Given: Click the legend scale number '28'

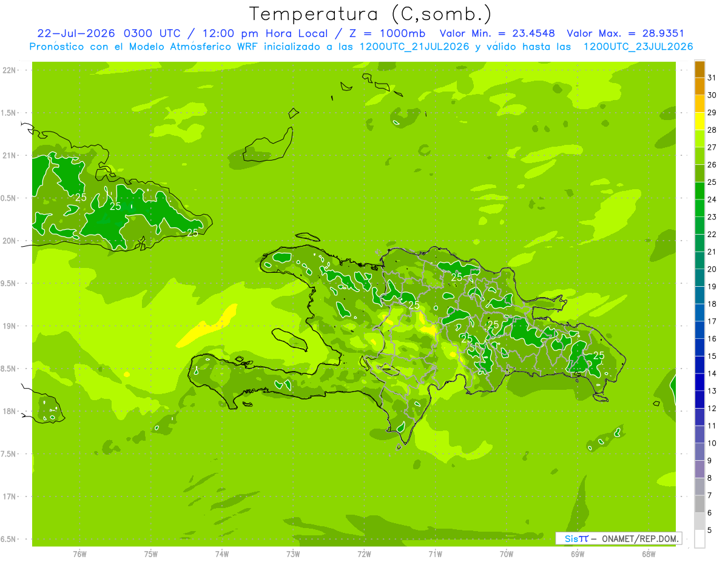Looking at the screenshot, I should (x=712, y=130).
